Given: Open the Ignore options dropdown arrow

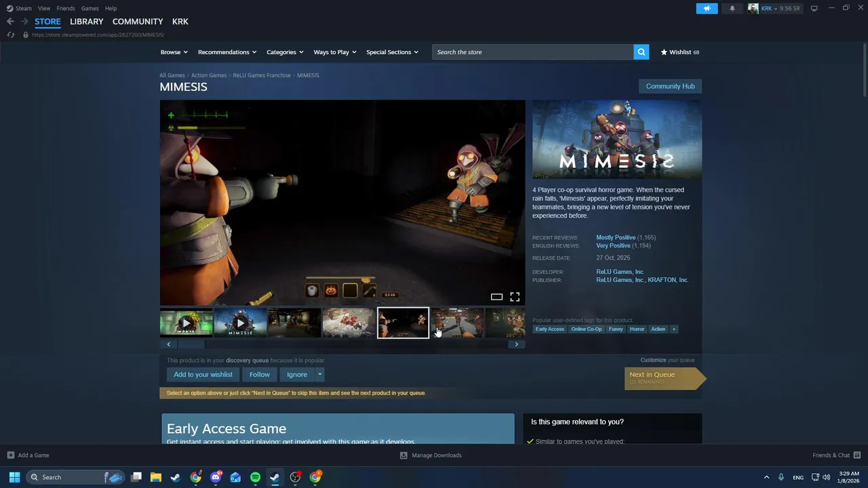Looking at the screenshot, I should (x=320, y=374).
